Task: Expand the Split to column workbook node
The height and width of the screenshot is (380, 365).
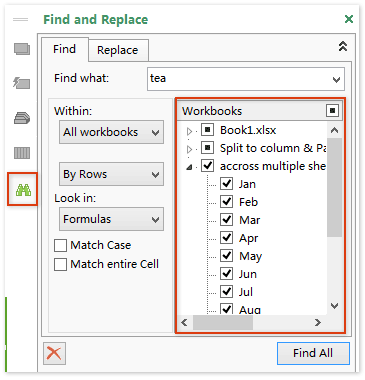Action: (x=190, y=149)
